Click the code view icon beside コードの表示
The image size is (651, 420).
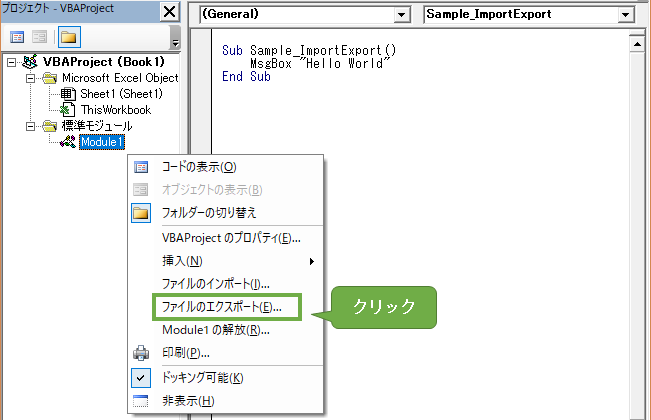pos(141,167)
